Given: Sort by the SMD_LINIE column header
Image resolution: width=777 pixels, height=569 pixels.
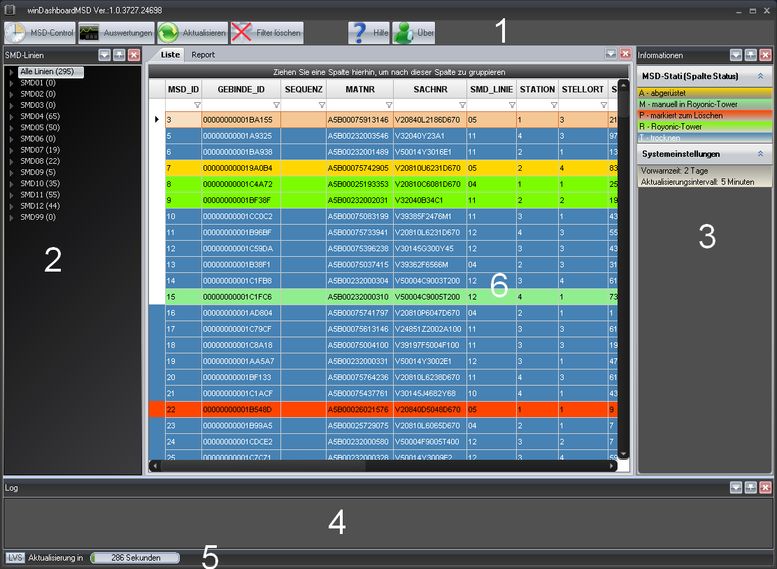Looking at the screenshot, I should point(491,90).
